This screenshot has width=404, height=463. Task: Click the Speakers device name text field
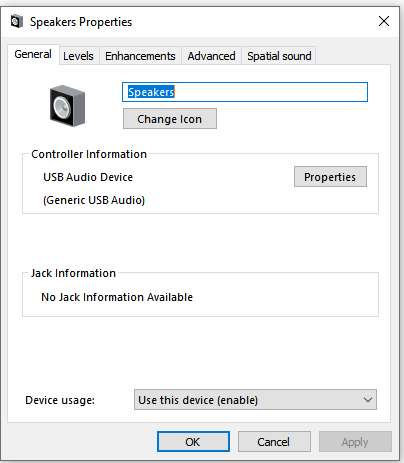point(245,92)
